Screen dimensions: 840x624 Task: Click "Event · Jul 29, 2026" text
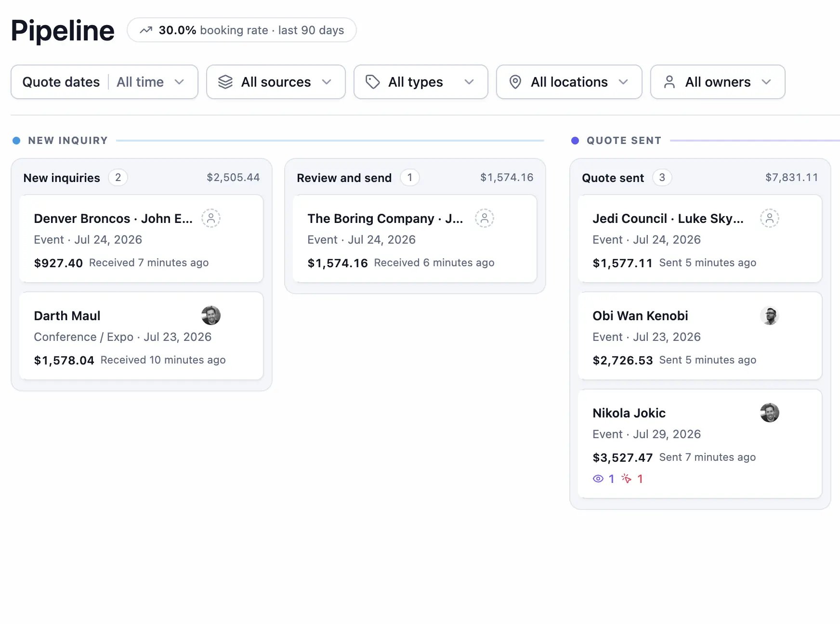(647, 434)
